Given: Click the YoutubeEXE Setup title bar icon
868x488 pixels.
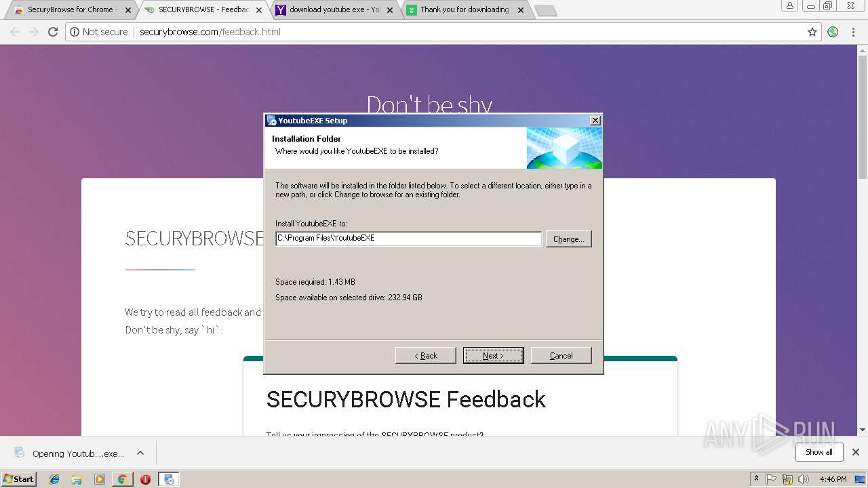Looking at the screenshot, I should click(x=271, y=121).
